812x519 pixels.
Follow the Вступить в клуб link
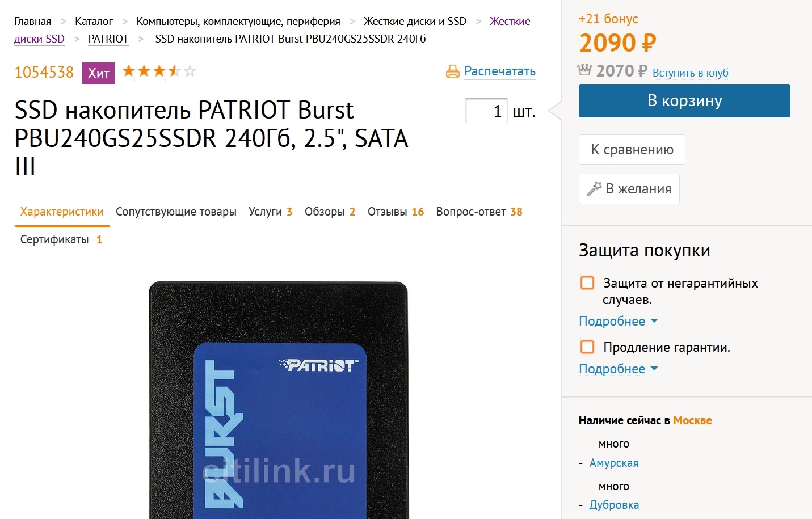pos(690,73)
